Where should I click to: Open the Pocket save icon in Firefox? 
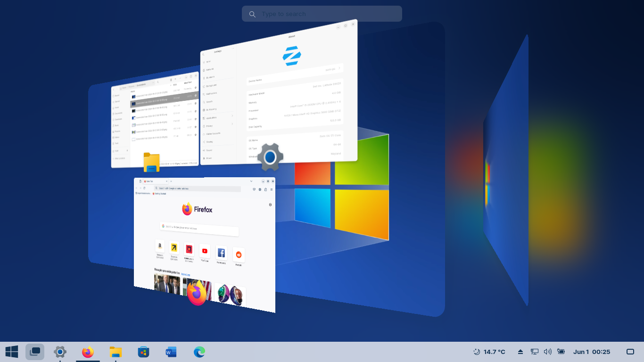pyautogui.click(x=254, y=189)
